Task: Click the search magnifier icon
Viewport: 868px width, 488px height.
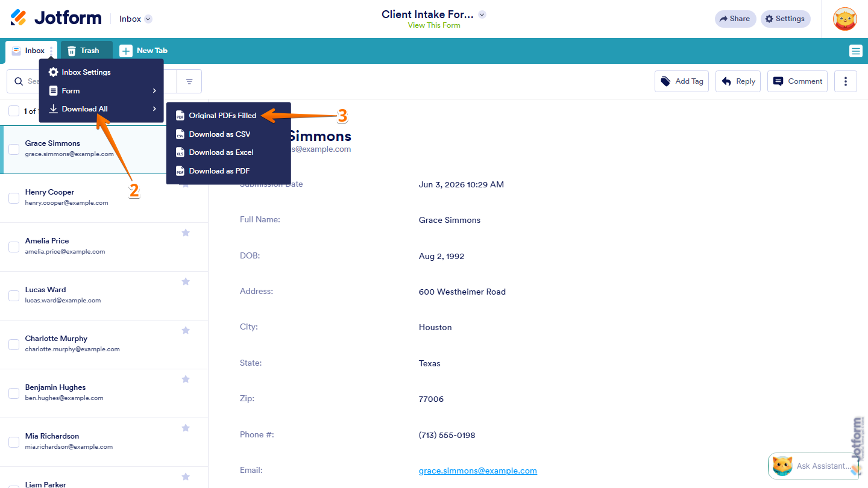Action: (18, 81)
